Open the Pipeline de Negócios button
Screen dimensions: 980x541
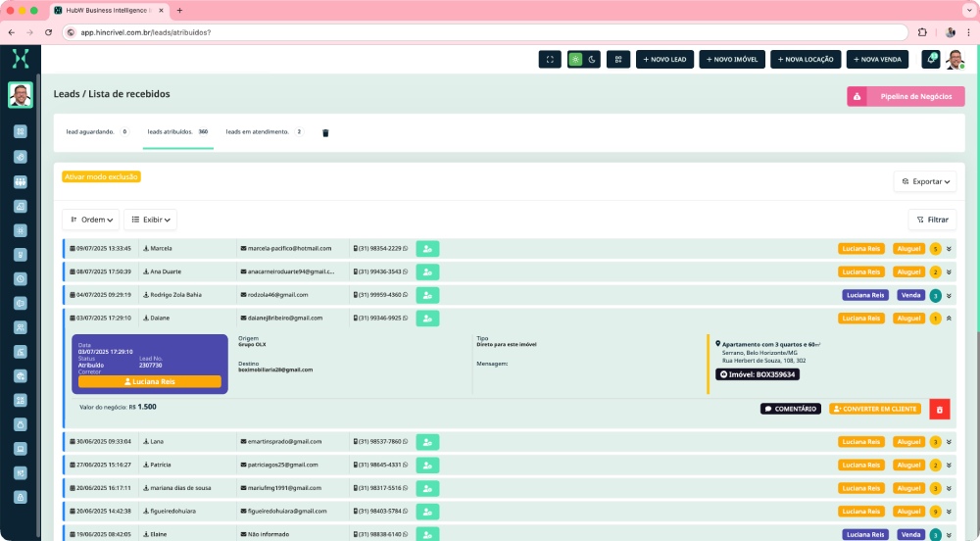[906, 97]
